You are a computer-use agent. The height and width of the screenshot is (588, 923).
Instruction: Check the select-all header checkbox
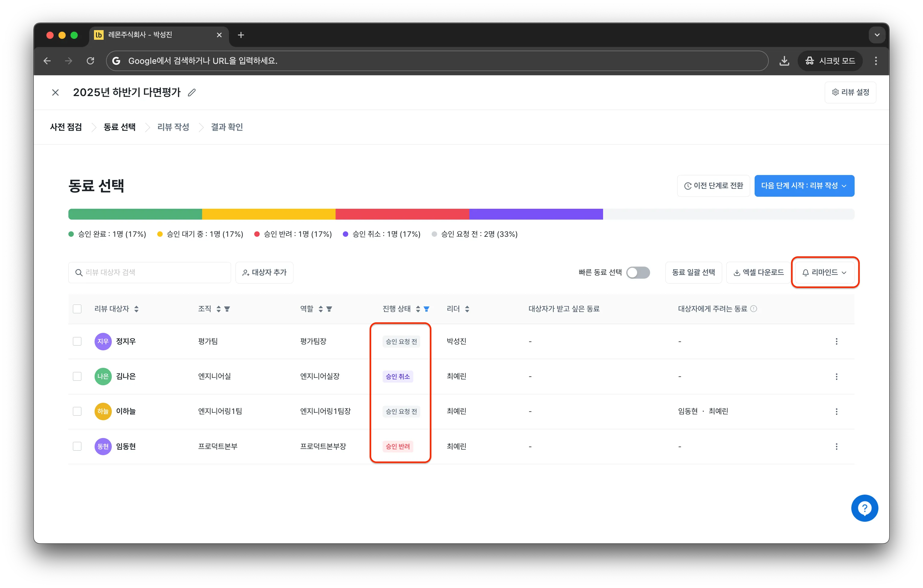pyautogui.click(x=77, y=308)
